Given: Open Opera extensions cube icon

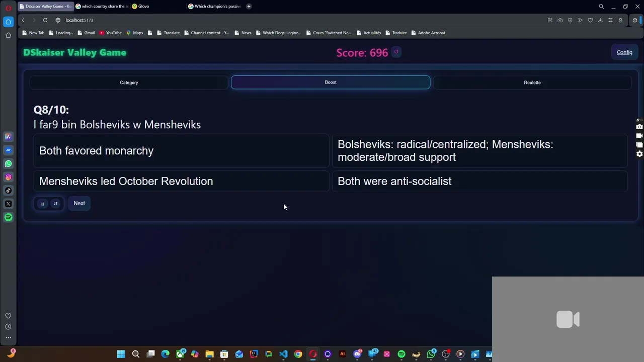Looking at the screenshot, I should 635,20.
